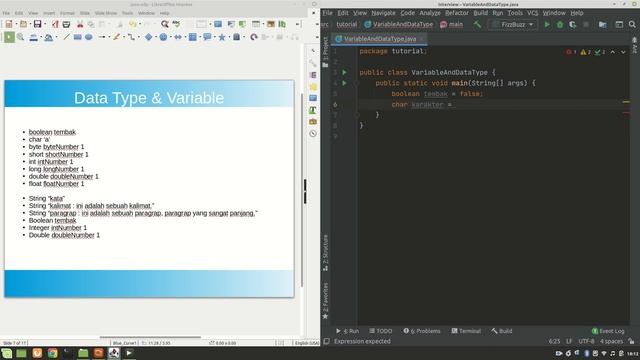
Task: Open the Linux Mint menu button in taskbar
Action: pos(7,353)
